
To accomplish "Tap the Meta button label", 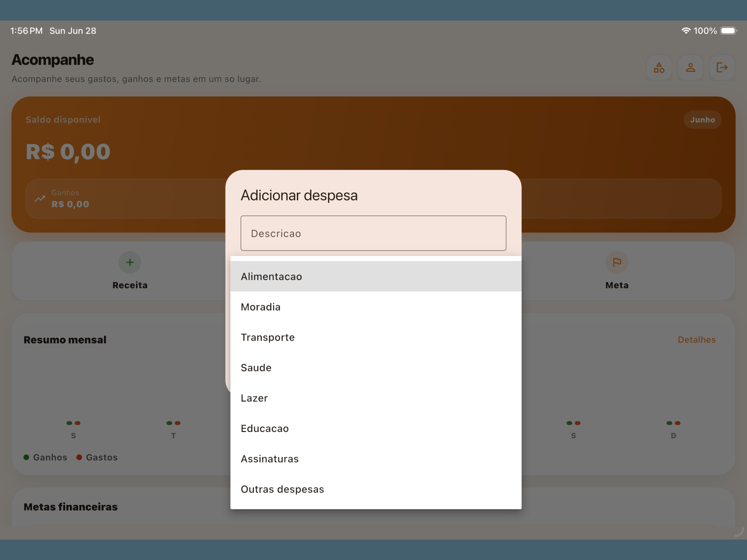I will [x=617, y=285].
